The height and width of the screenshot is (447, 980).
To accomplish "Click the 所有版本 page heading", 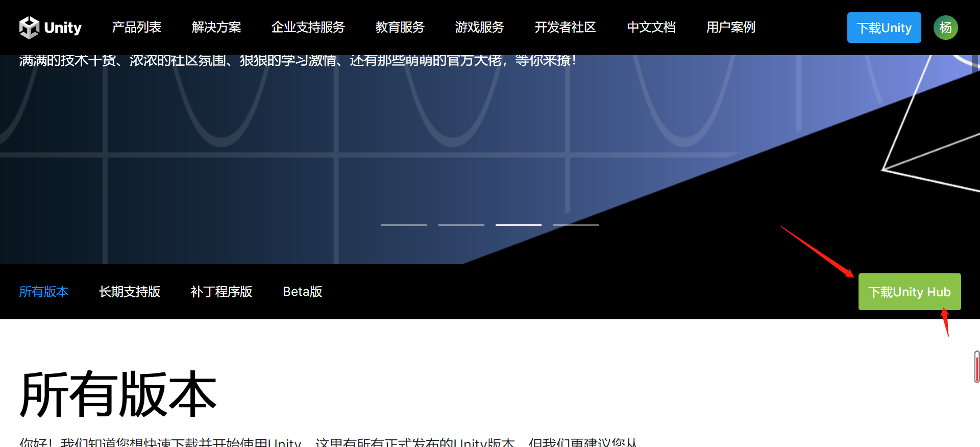I will click(118, 394).
